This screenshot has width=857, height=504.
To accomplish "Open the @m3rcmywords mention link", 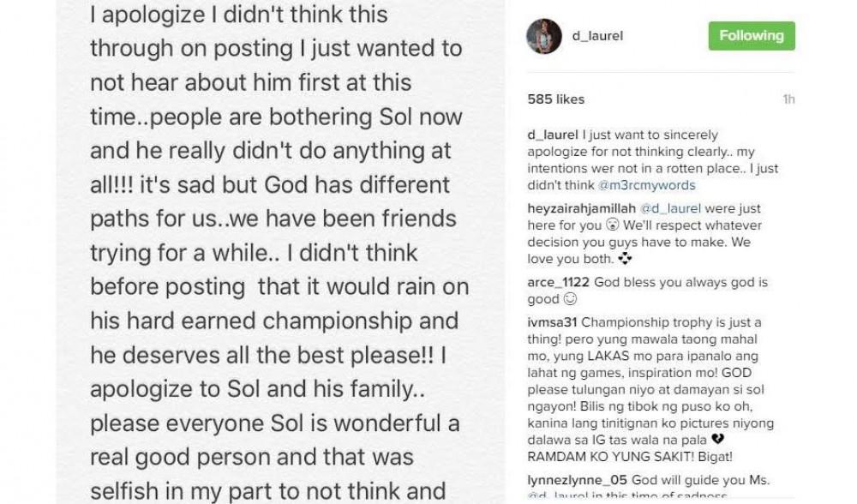I will (x=656, y=185).
